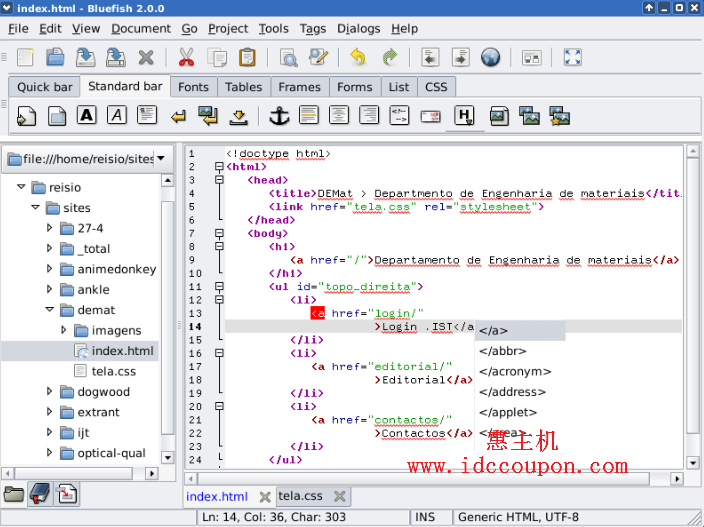Open the Document menu

(x=141, y=29)
